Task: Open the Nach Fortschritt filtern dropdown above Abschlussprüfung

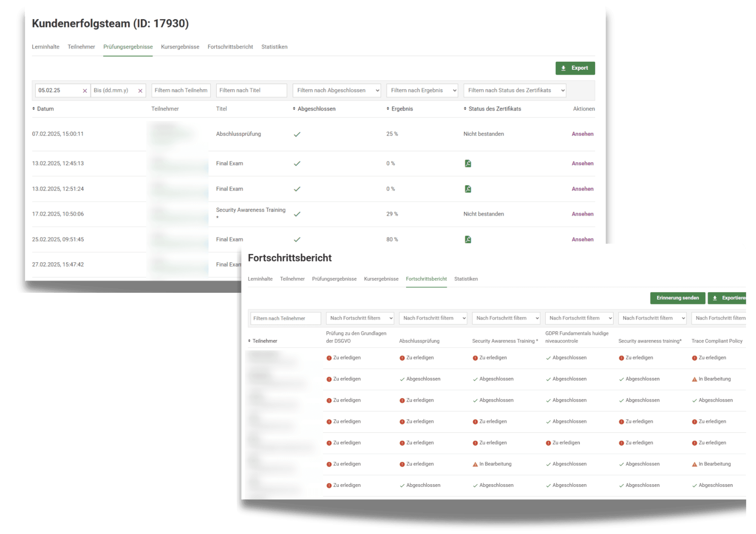Action: point(433,318)
